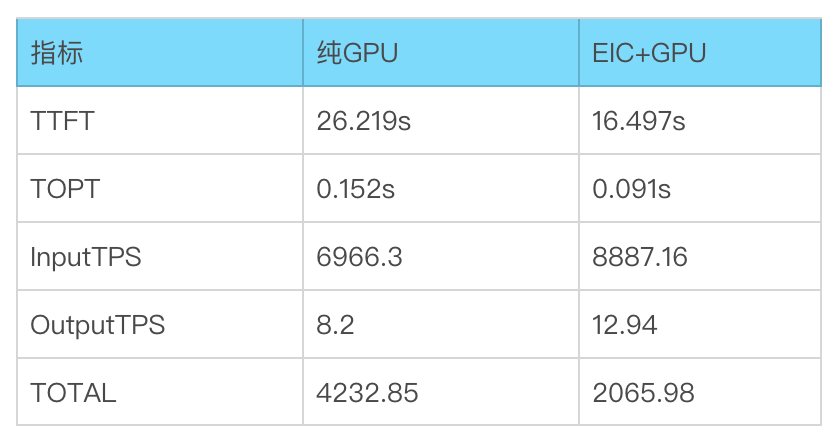Click the 26.219s TTFT value
The image size is (836, 444).
tap(364, 121)
